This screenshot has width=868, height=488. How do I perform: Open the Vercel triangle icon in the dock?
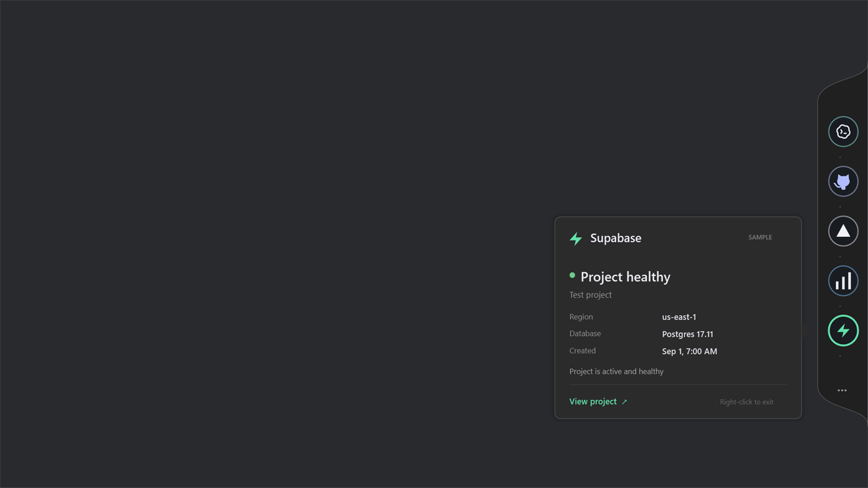coord(843,231)
